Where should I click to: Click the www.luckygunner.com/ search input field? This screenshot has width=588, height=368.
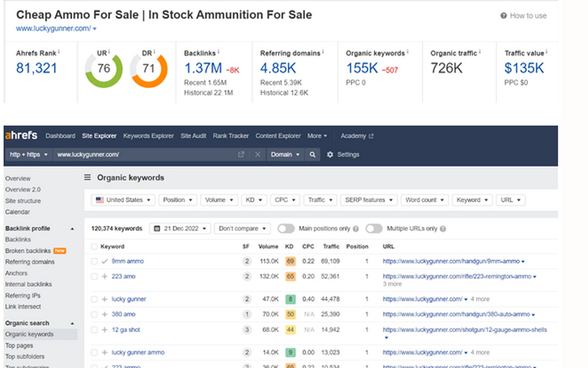146,155
